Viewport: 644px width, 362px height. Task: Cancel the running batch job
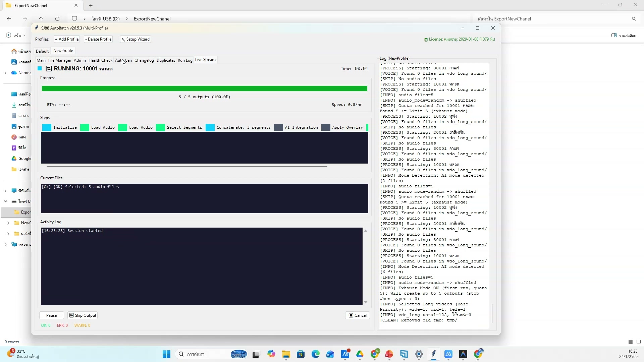click(357, 315)
